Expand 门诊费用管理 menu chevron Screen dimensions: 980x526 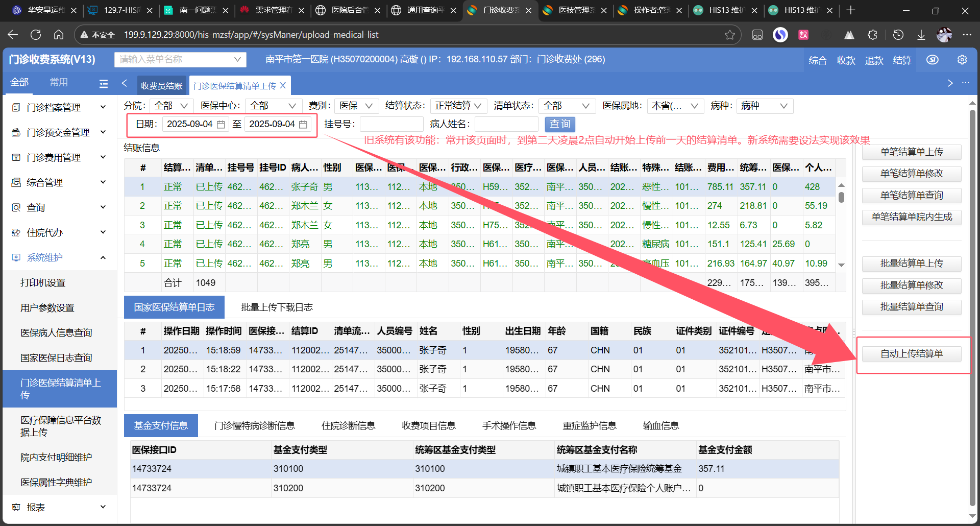coord(103,157)
